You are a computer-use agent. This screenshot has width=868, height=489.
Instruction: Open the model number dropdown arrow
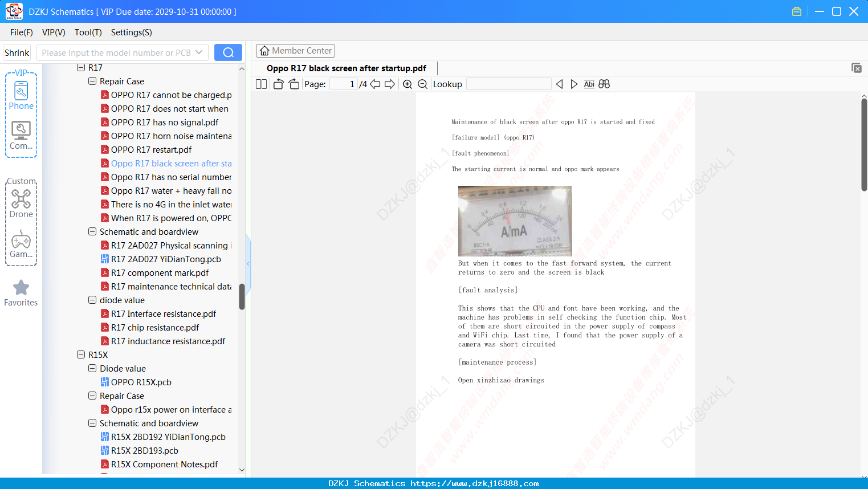pos(199,52)
